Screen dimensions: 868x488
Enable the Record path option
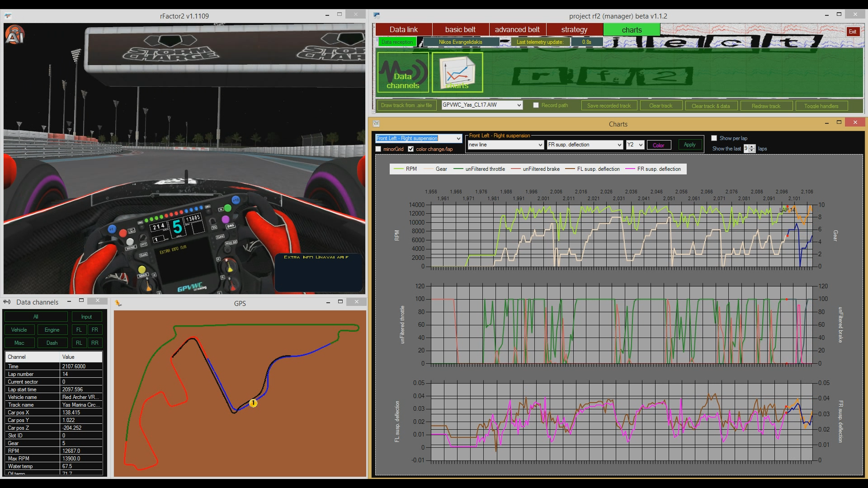[536, 105]
